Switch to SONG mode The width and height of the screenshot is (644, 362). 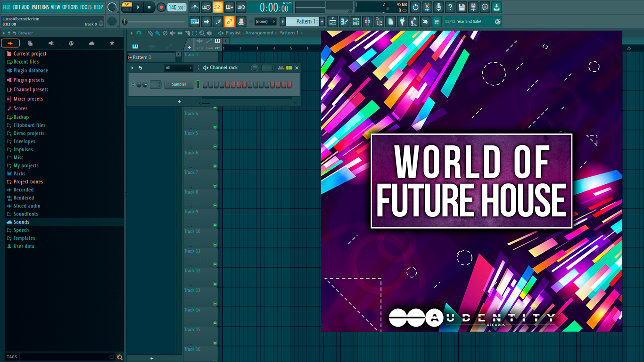click(127, 9)
